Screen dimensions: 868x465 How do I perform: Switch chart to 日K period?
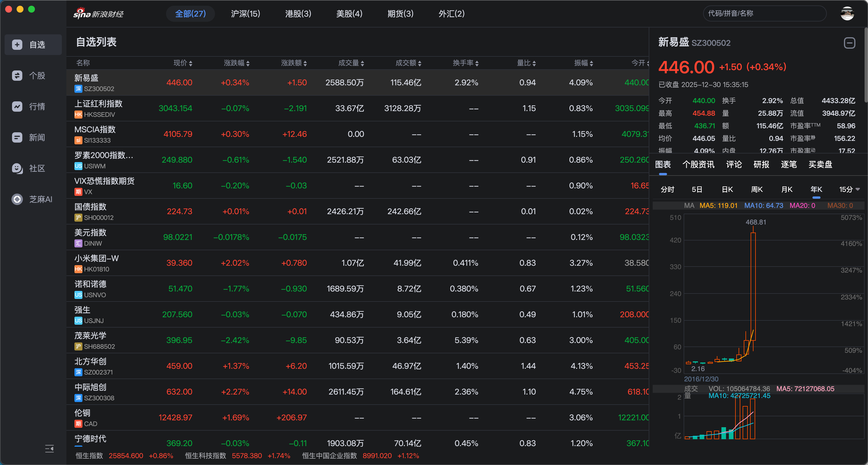(x=727, y=189)
